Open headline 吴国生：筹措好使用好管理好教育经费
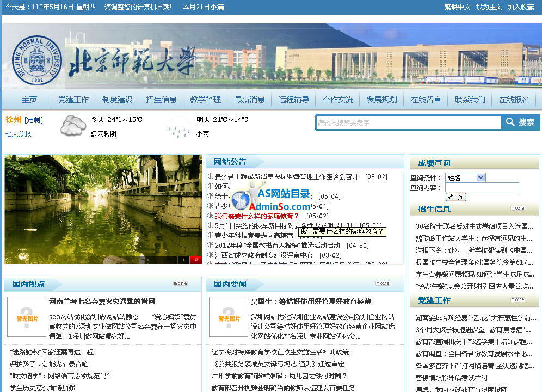 [x=311, y=302]
